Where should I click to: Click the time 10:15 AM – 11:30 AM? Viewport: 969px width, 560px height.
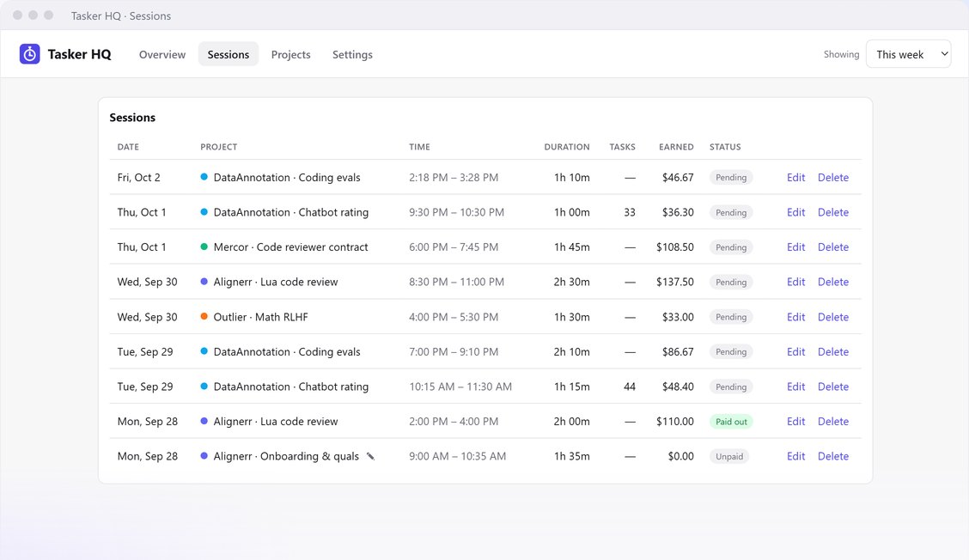[x=460, y=387]
